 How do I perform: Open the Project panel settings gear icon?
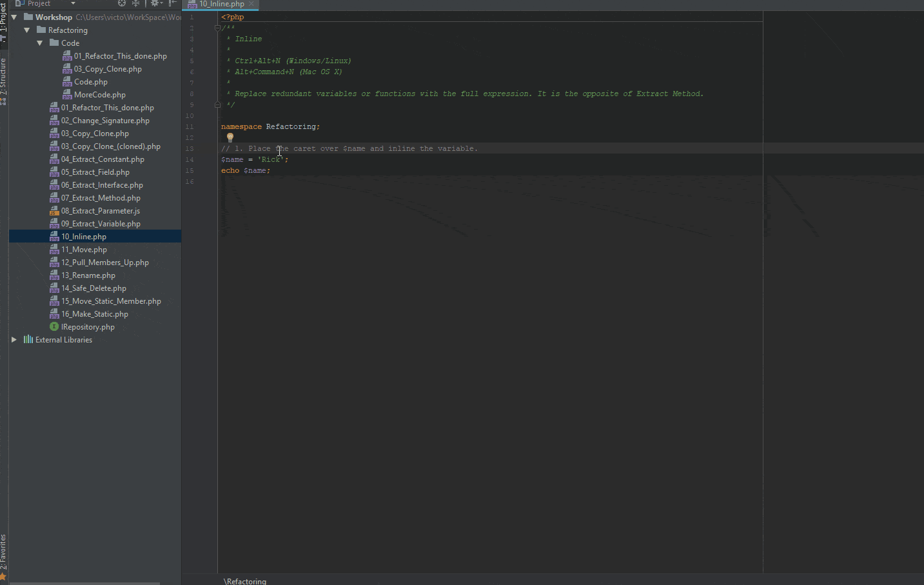[155, 3]
